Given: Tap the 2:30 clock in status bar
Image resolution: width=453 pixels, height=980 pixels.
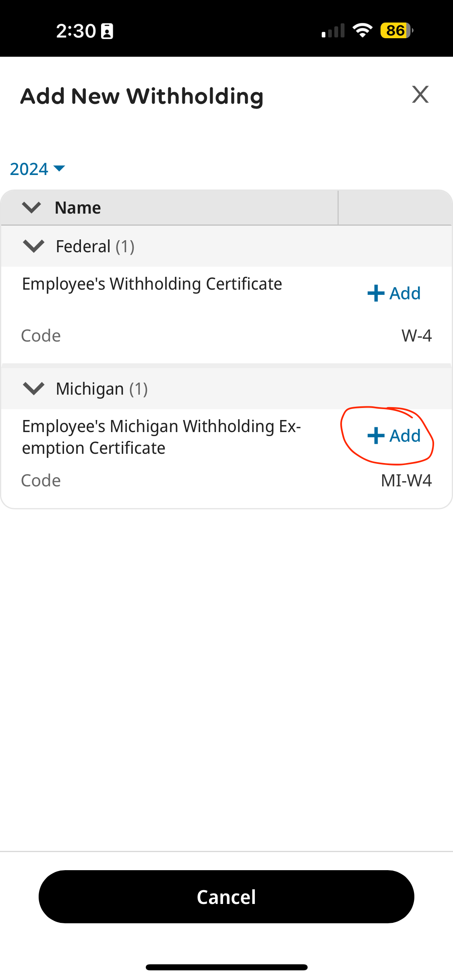Looking at the screenshot, I should click(x=76, y=31).
